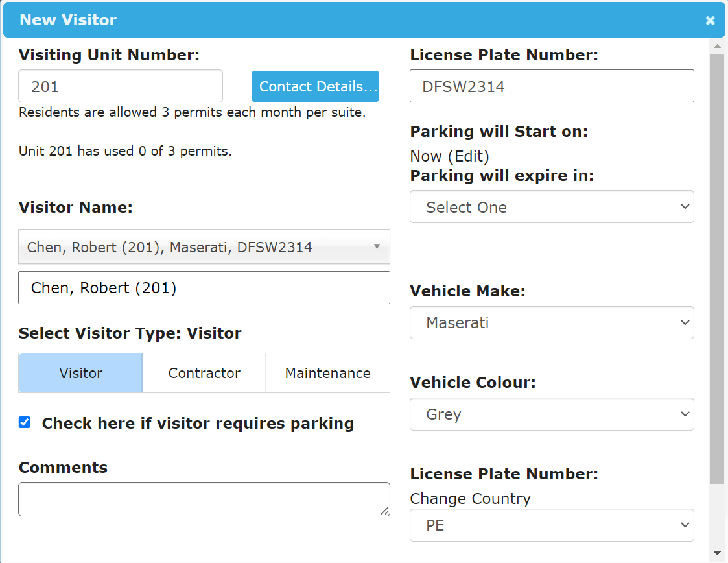Click the scrollbar up arrow

[717, 45]
